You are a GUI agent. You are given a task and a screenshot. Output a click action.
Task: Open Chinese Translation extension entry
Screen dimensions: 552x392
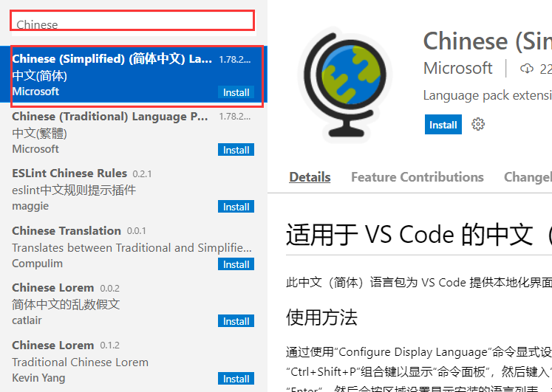click(134, 246)
